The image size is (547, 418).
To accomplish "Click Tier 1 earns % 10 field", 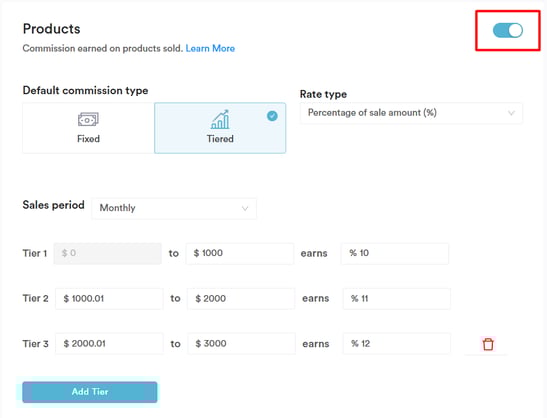I will coord(395,253).
